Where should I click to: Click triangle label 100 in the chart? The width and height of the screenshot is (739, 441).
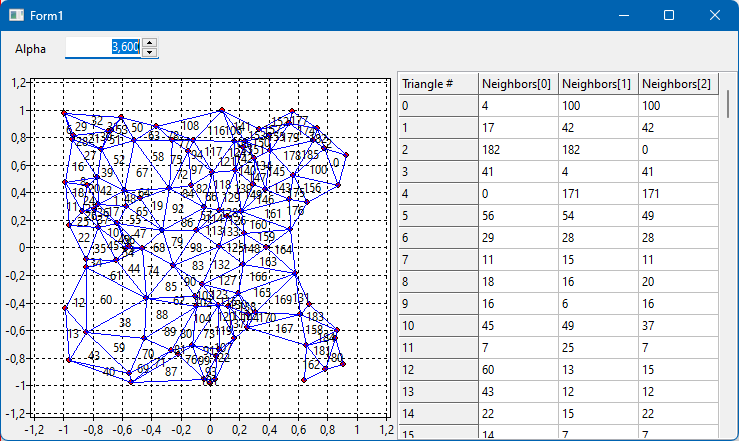[x=319, y=170]
